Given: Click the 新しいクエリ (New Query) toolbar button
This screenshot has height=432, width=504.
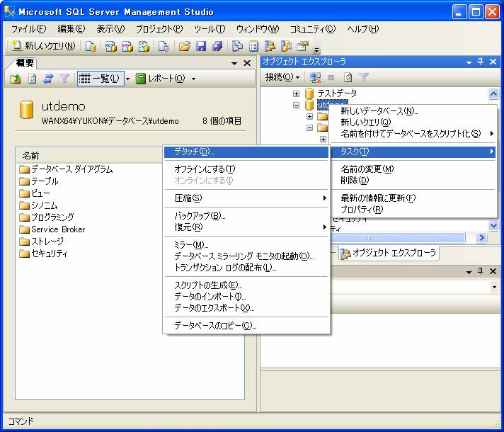Looking at the screenshot, I should click(42, 46).
